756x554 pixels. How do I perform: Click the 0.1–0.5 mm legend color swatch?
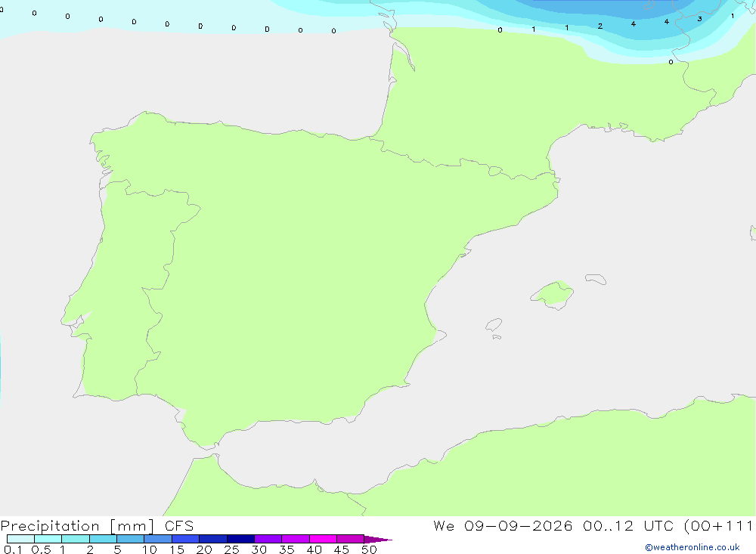(20, 539)
